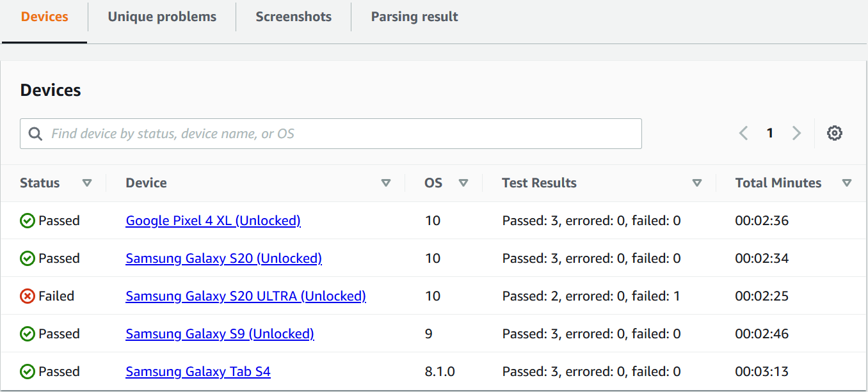Switch to the Screenshots tab
Viewport: 868px width, 392px height.
293,17
